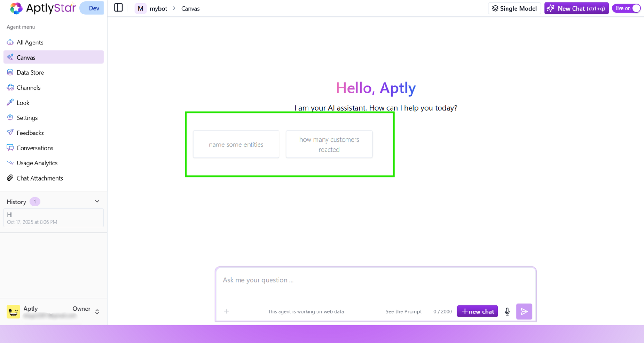Start a New Chat with the top button
The height and width of the screenshot is (343, 644).
[576, 8]
